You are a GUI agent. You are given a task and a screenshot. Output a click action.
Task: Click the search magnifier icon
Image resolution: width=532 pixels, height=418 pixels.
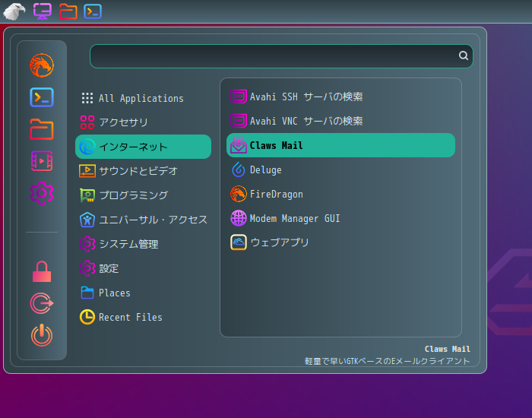click(464, 55)
